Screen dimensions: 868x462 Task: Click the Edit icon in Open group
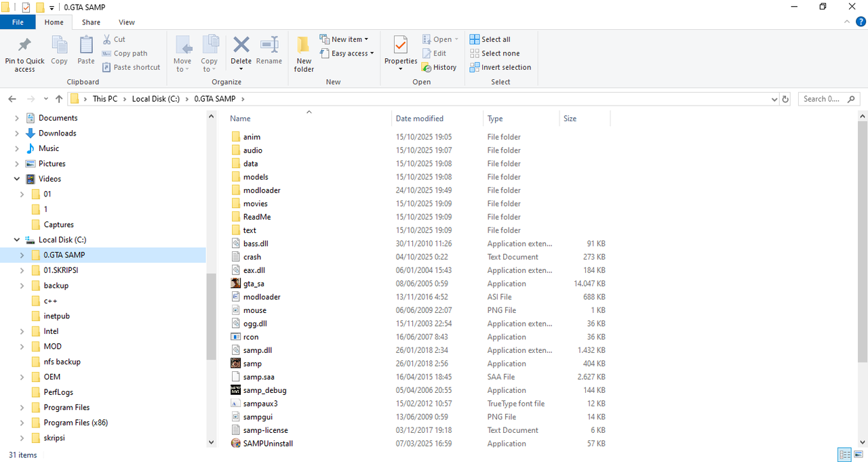point(427,54)
